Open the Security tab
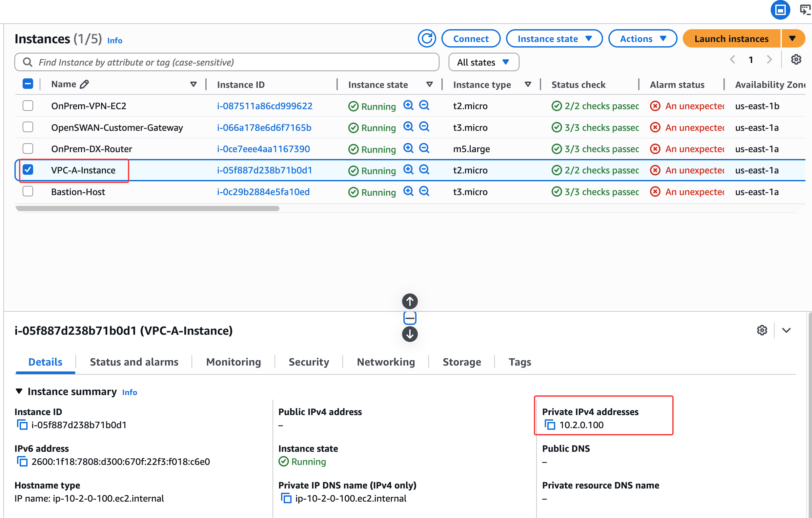812x518 pixels. coord(309,362)
